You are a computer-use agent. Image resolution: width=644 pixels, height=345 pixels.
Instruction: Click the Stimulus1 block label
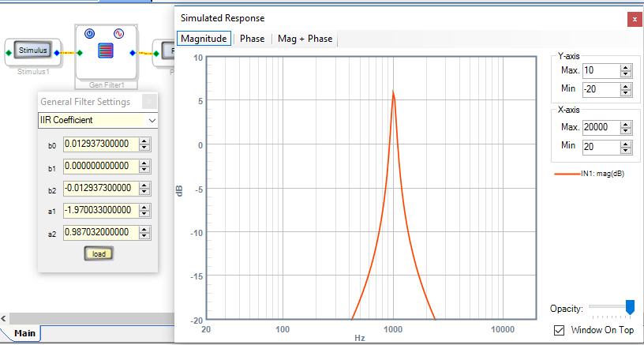coord(33,72)
